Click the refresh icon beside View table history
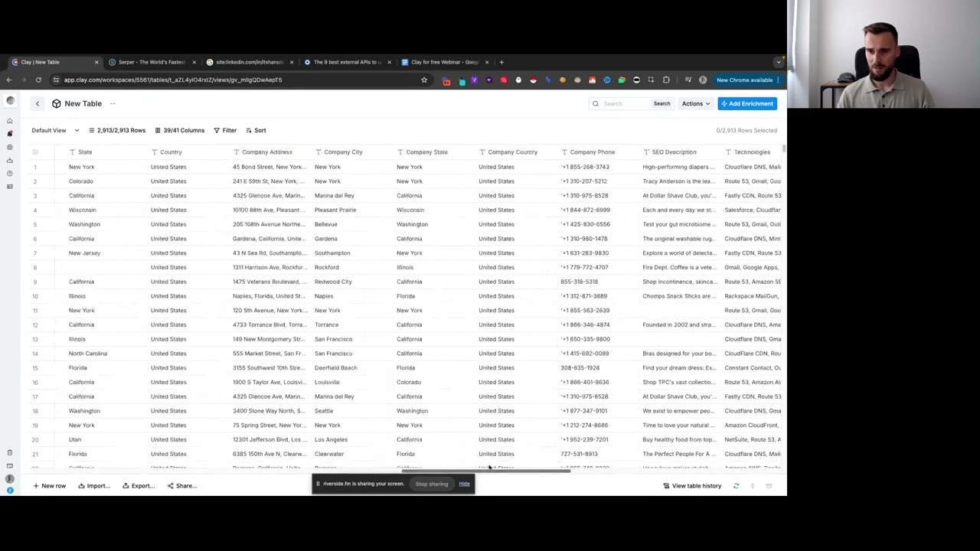The height and width of the screenshot is (551, 980). 736,486
